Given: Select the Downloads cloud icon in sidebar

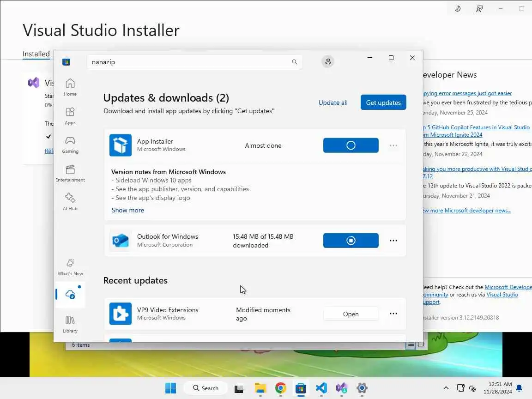Looking at the screenshot, I should pos(70,294).
